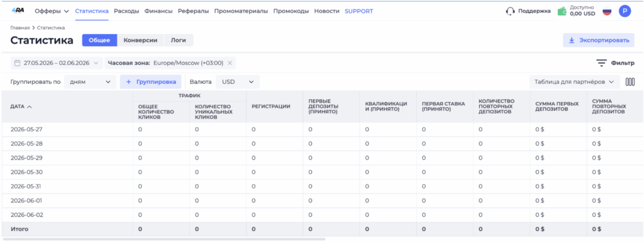Switch to Логи tab
The width and height of the screenshot is (644, 242).
click(x=179, y=40)
